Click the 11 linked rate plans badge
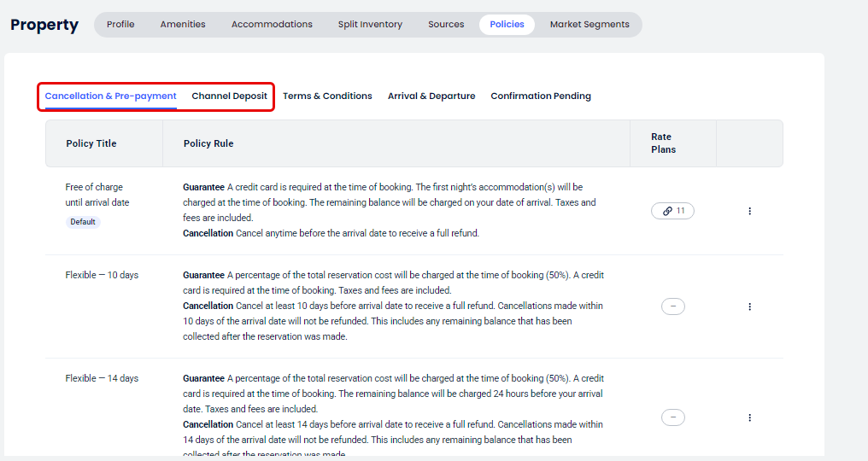This screenshot has width=868, height=461. click(x=672, y=211)
